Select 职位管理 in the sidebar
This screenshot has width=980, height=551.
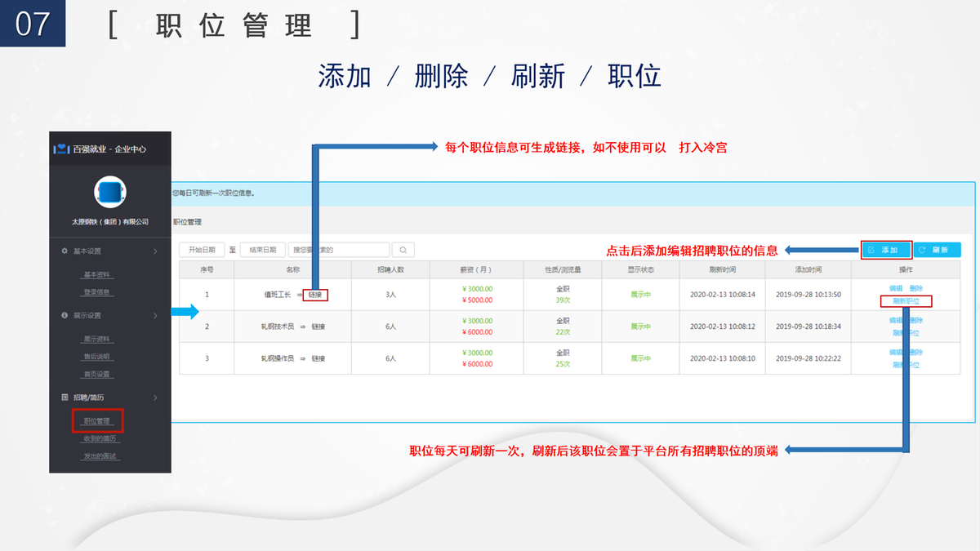pos(96,421)
